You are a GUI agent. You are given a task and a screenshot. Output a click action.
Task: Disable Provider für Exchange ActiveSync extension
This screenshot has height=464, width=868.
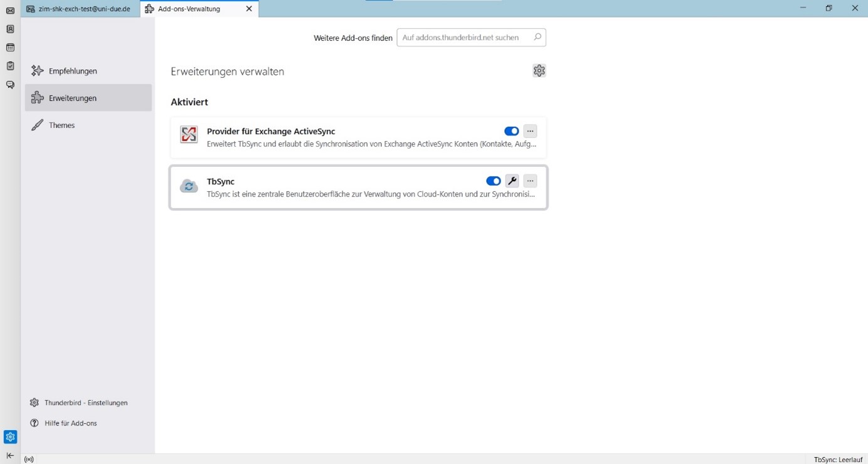pos(511,131)
